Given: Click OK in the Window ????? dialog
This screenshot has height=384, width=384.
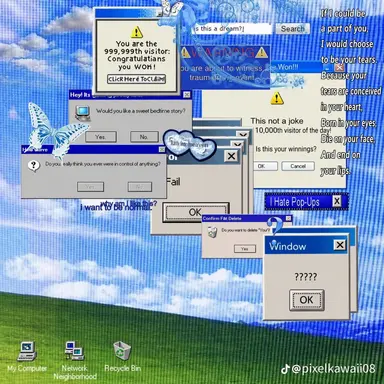Looking at the screenshot, I should [306, 300].
